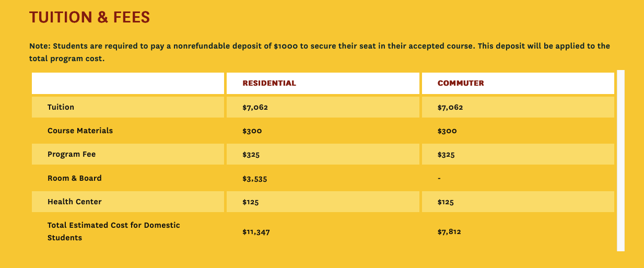Select the Residential column header
The image size is (644, 268).
tap(269, 83)
